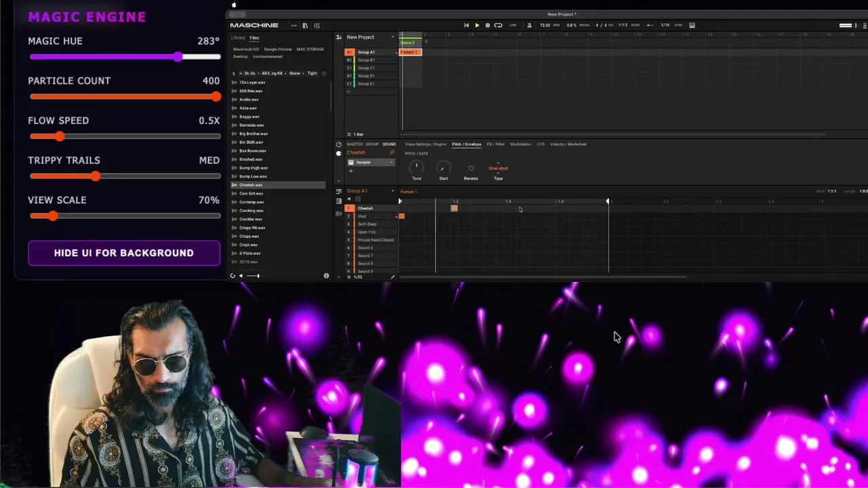This screenshot has height=488, width=868.
Task: Open the Group A1 dropdown arrow
Action: [392, 191]
